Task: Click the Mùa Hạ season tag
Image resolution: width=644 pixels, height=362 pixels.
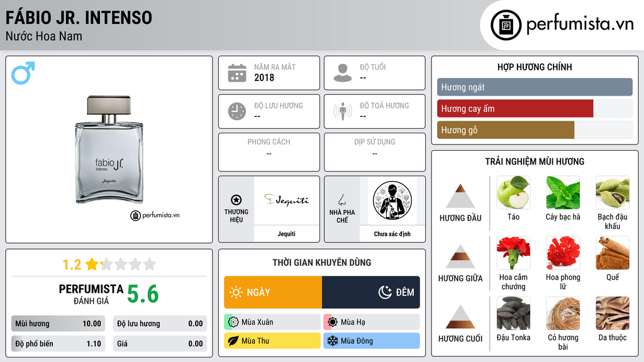Action: (372, 322)
